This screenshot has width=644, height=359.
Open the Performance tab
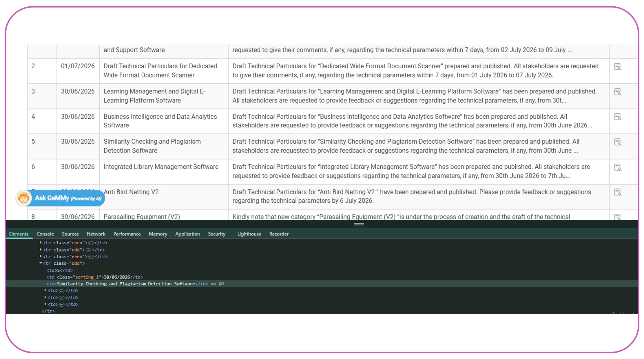point(127,234)
